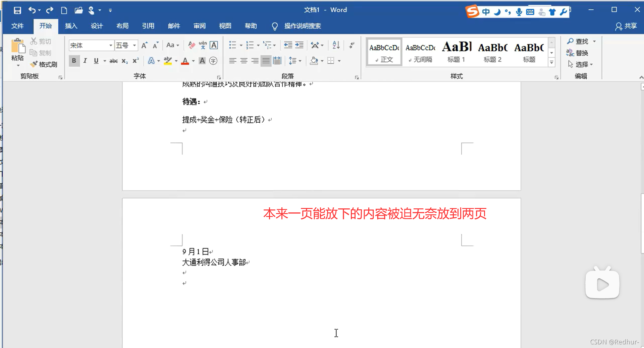
Task: Toggle Italic formatting
Action: (x=85, y=61)
